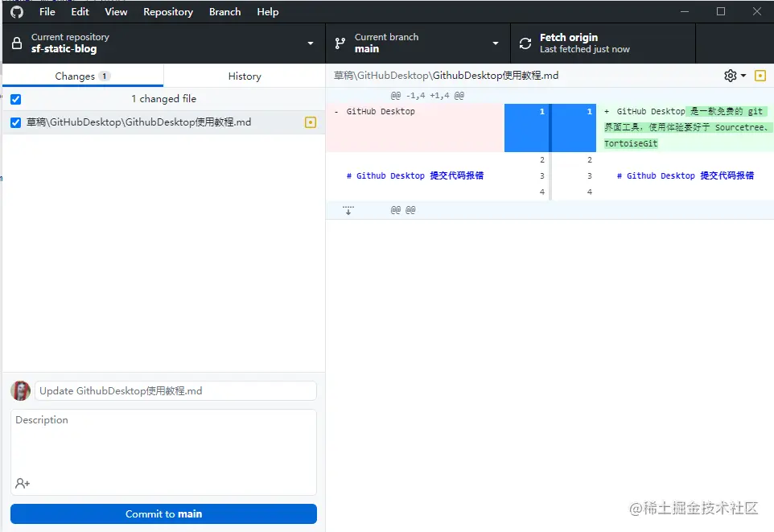Click the left-side heading '# Github Desktop 提交代码报错'

point(414,175)
